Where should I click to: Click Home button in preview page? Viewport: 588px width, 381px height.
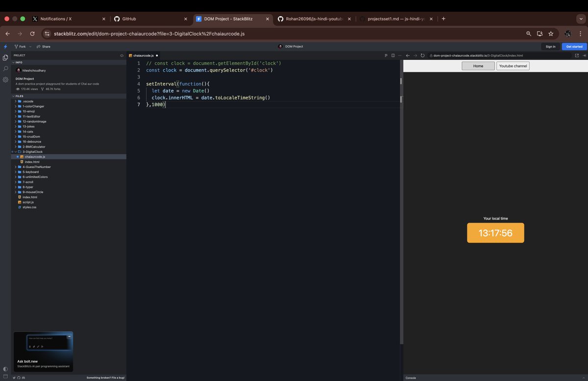[x=478, y=66]
